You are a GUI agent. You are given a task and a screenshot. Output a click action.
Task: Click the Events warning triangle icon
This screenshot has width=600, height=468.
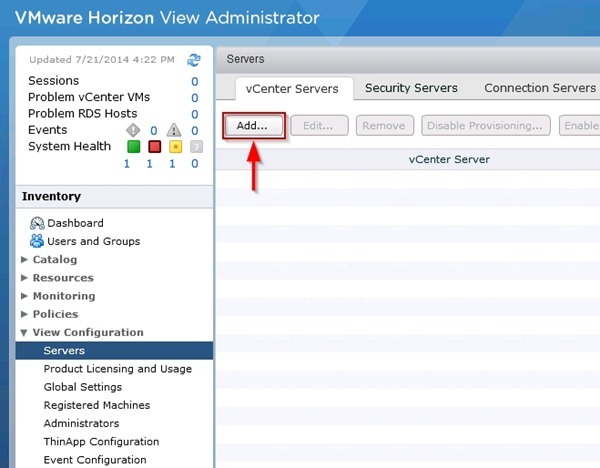(174, 130)
